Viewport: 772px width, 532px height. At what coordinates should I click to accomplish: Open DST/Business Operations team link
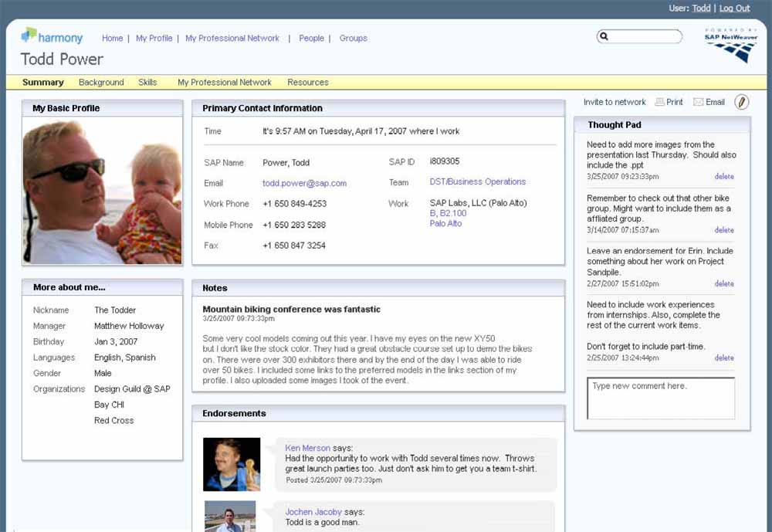(x=477, y=182)
